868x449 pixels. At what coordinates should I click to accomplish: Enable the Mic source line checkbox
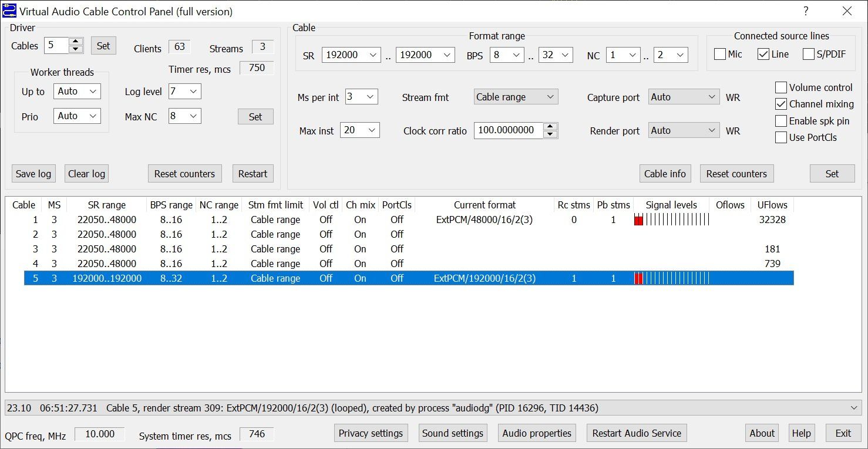pyautogui.click(x=720, y=55)
